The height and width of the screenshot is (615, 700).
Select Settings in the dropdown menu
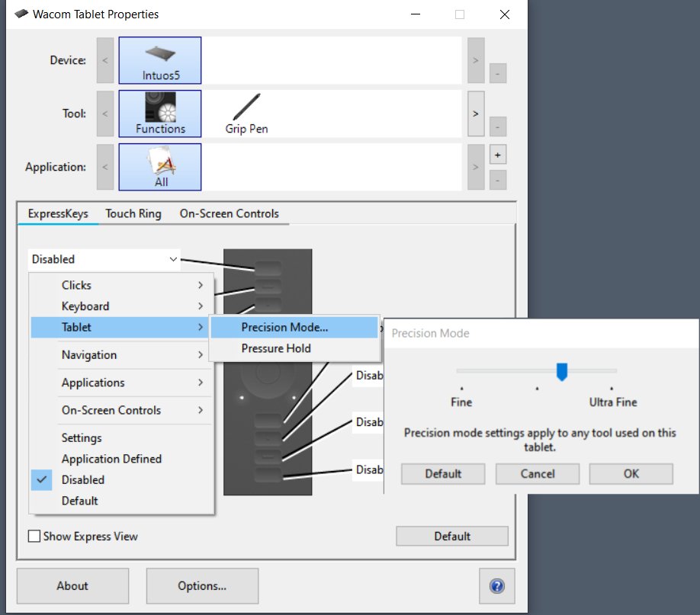point(120,438)
